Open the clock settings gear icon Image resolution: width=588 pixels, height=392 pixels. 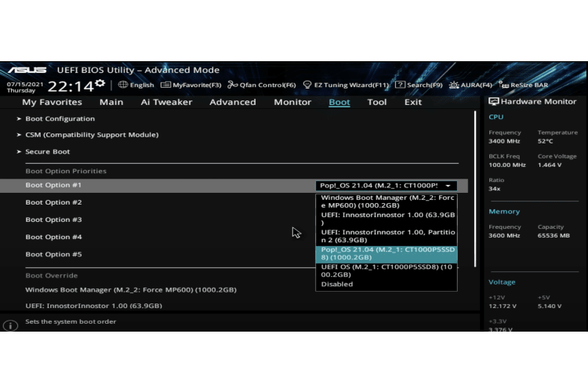click(x=100, y=83)
